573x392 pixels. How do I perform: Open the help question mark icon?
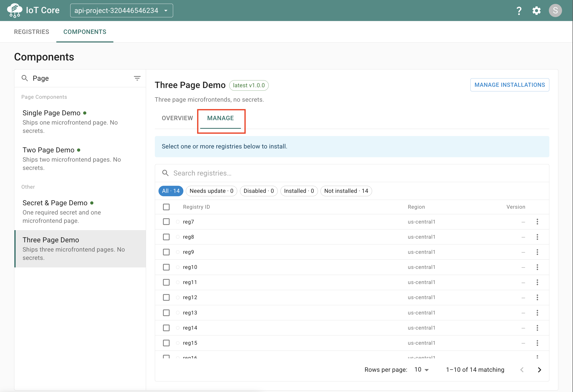(519, 10)
